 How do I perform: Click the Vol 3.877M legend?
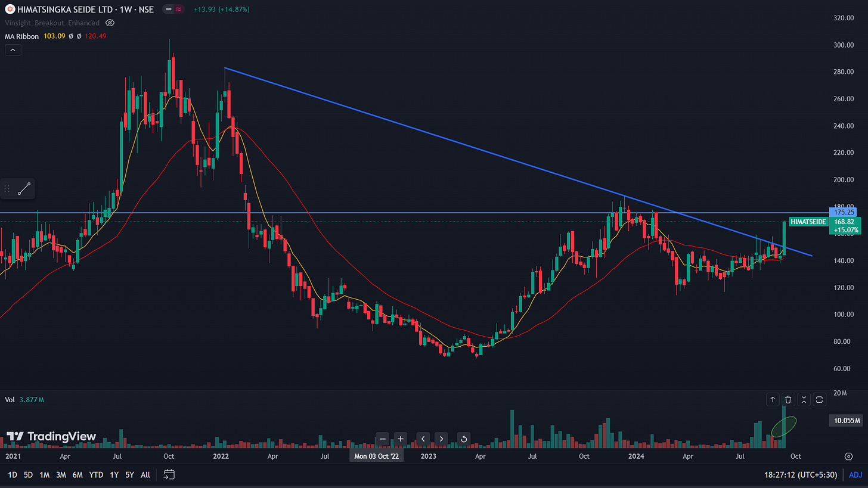(x=24, y=400)
